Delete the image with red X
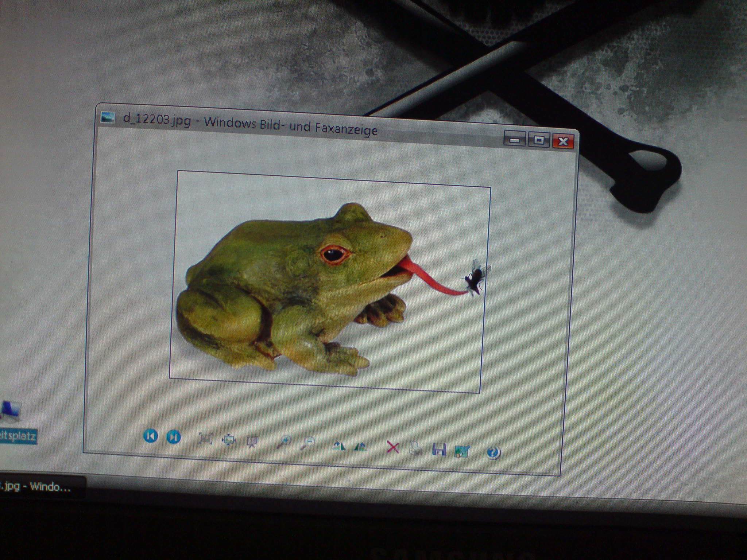Image resolution: width=747 pixels, height=560 pixels. coord(392,447)
